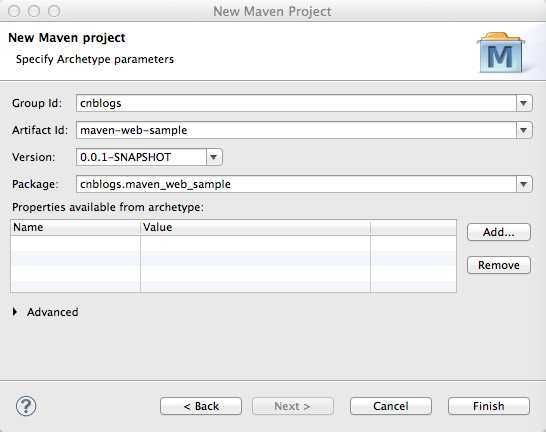Expand the Advanced section triangle
546x432 pixels.
pos(15,312)
